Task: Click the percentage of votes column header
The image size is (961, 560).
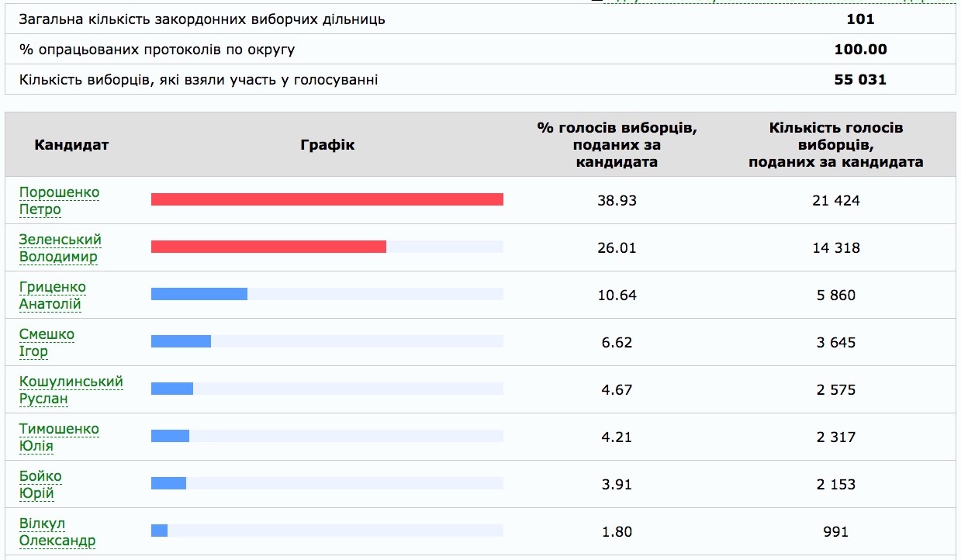Action: click(617, 145)
